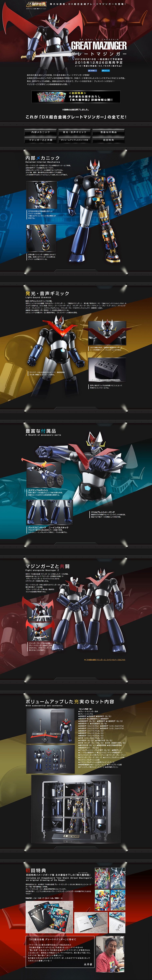
Task: View the internal mechanics upper-body cutaway photo
Action: coord(41,195)
